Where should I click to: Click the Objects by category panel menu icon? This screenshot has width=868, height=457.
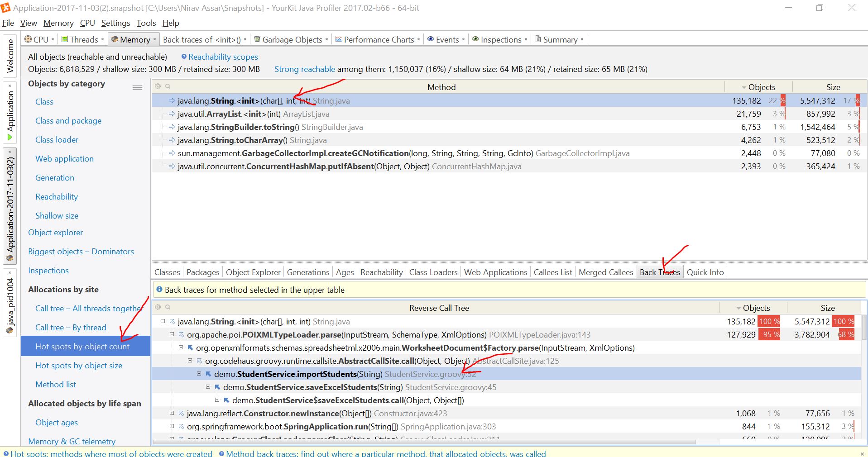click(137, 87)
